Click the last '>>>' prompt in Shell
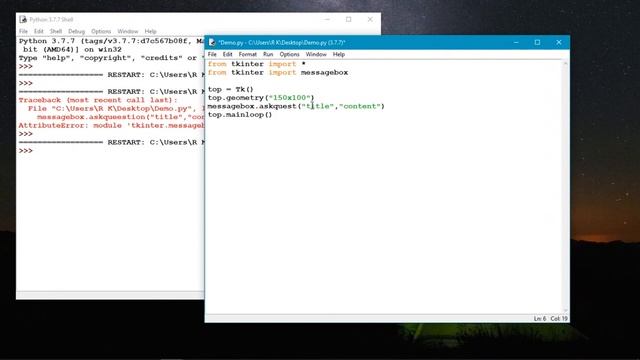This screenshot has height=360, width=640. 25,151
